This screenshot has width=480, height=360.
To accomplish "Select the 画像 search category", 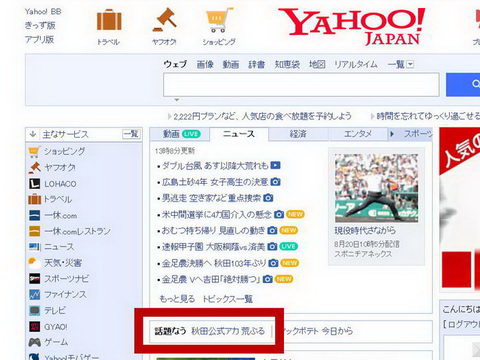I will click(205, 64).
